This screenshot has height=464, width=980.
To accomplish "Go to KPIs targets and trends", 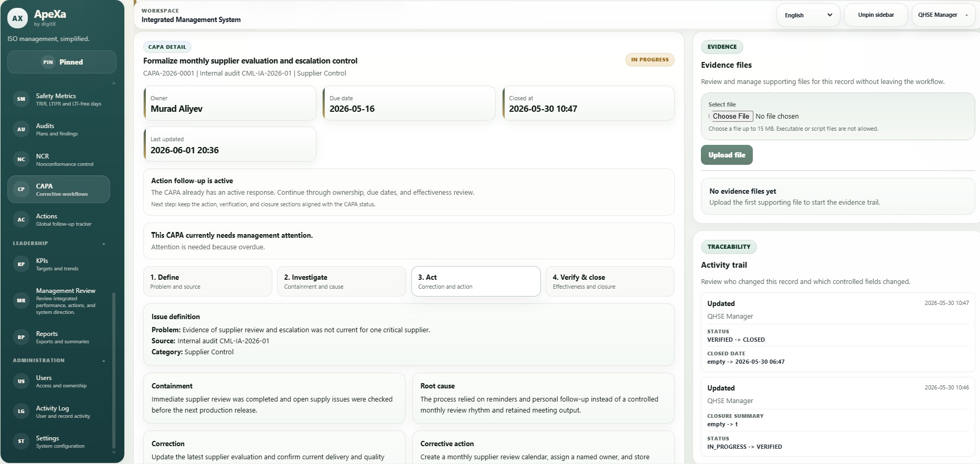I will coord(59,264).
